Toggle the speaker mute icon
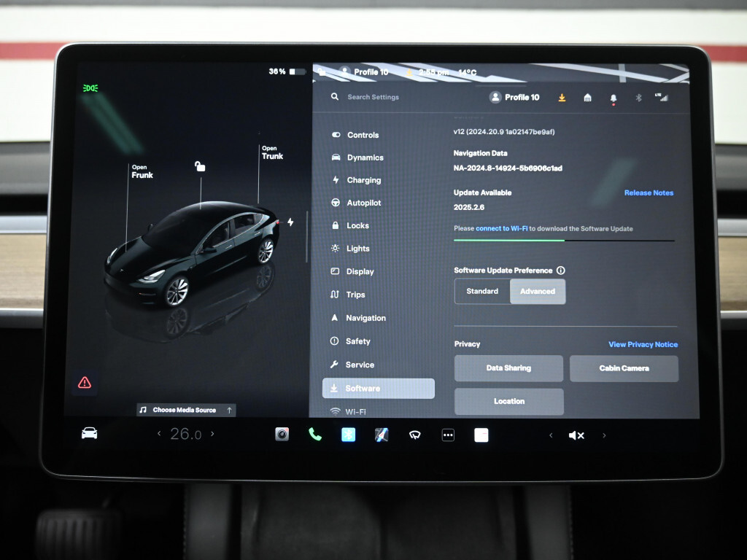This screenshot has width=747, height=560. pyautogui.click(x=576, y=435)
